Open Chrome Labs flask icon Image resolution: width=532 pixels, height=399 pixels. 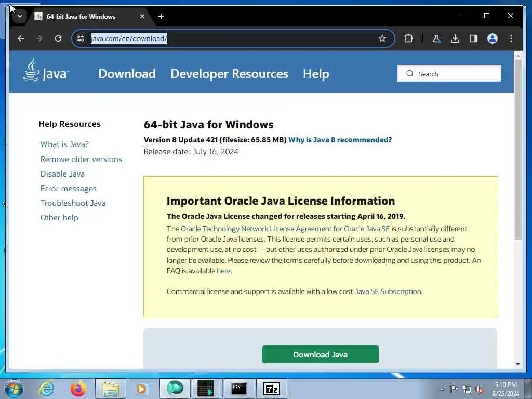436,38
